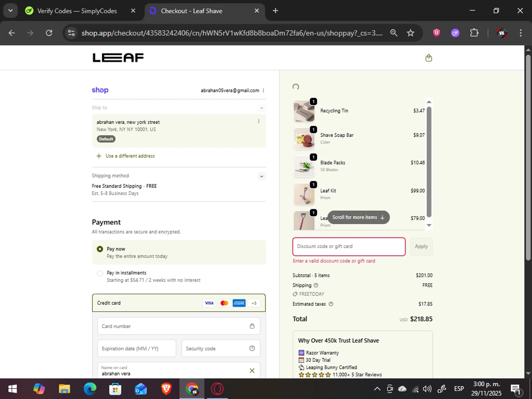Open a new browser tab
The width and height of the screenshot is (532, 399).
[276, 11]
